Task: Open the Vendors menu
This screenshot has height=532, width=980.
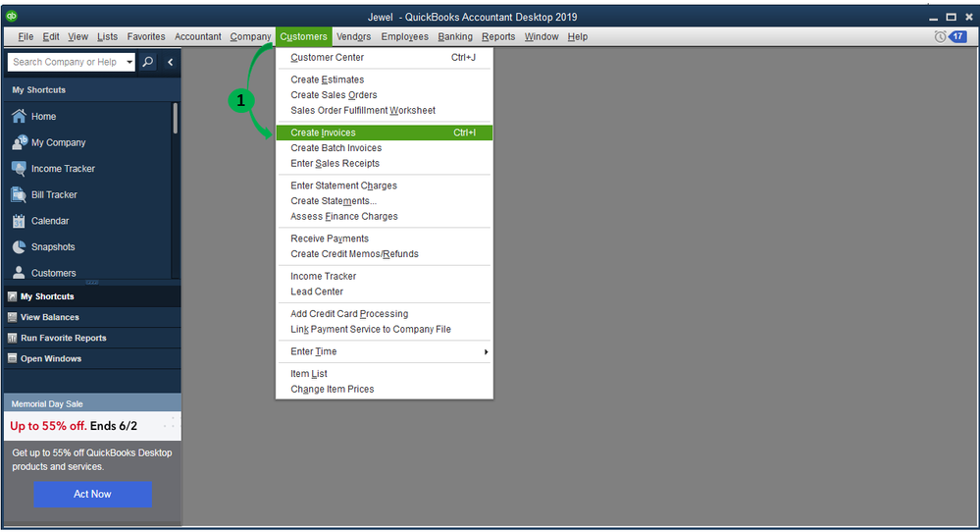Action: tap(354, 37)
